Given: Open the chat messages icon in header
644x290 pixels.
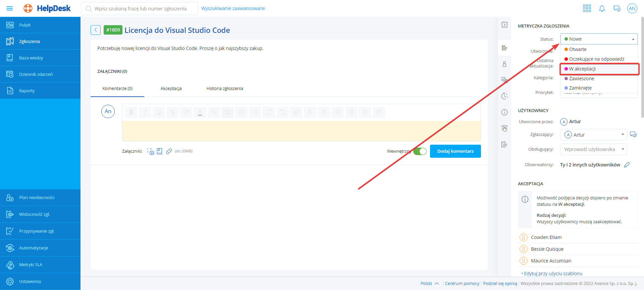Looking at the screenshot, I should [x=617, y=8].
